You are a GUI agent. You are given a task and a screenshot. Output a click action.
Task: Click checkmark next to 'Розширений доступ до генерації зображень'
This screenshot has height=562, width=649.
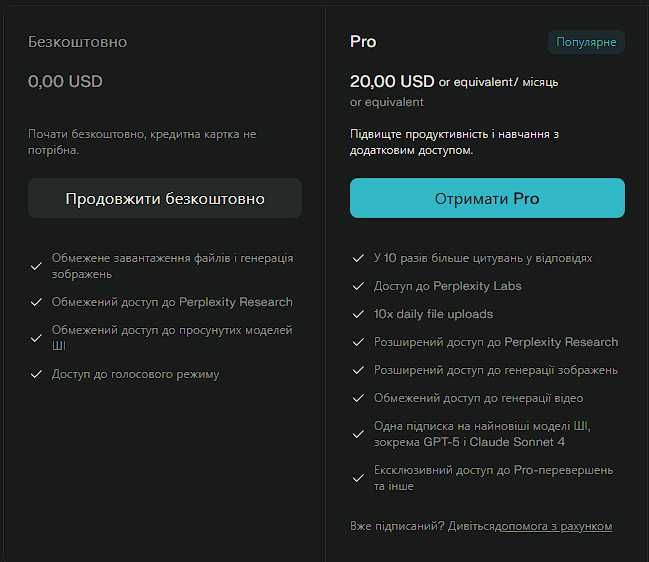coord(359,370)
